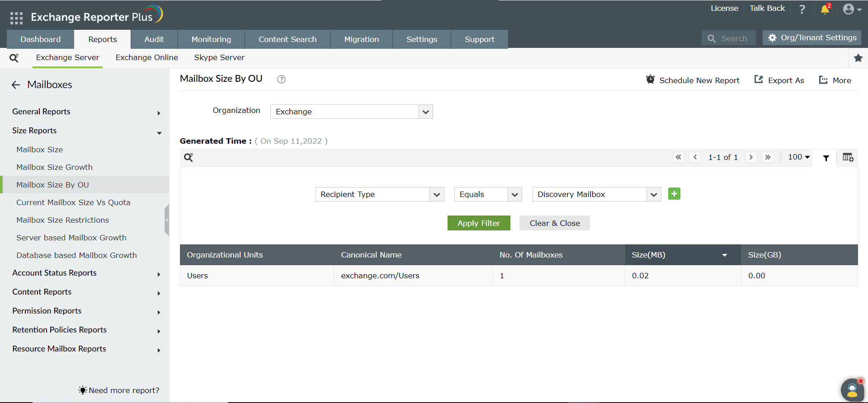The height and width of the screenshot is (403, 868).
Task: Click the table search icon
Action: (x=189, y=157)
